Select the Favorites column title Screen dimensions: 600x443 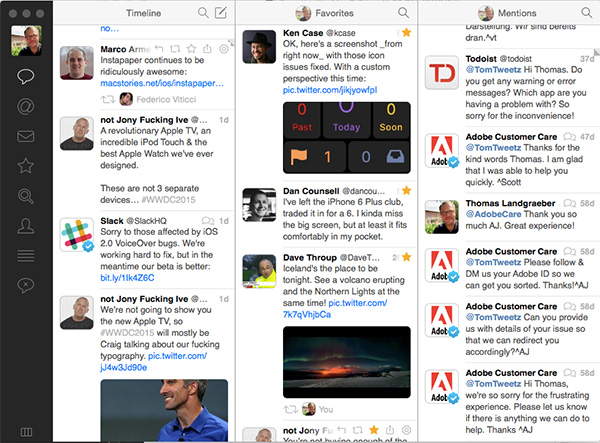click(334, 13)
